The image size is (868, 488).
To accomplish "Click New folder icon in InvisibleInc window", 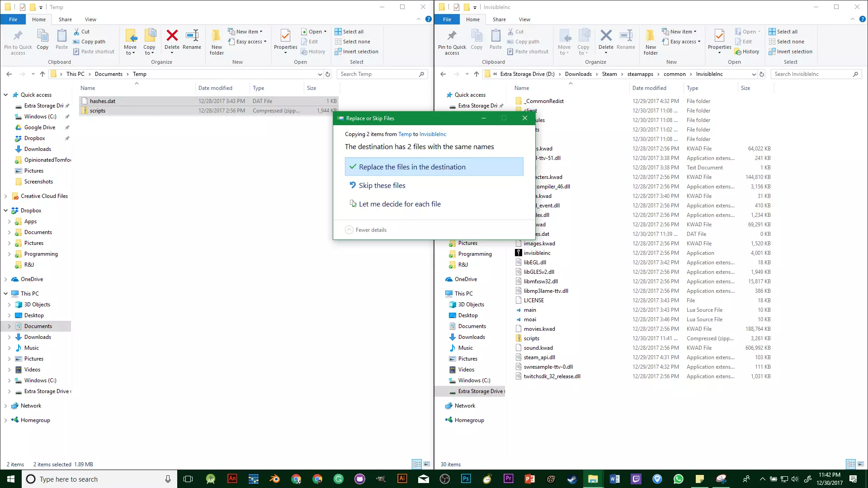I will tap(651, 42).
